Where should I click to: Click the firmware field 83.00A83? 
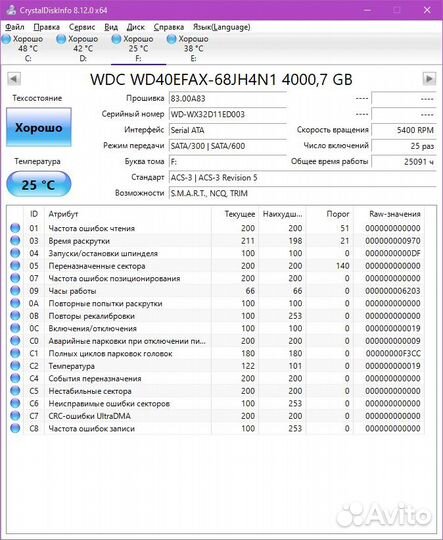click(x=227, y=98)
